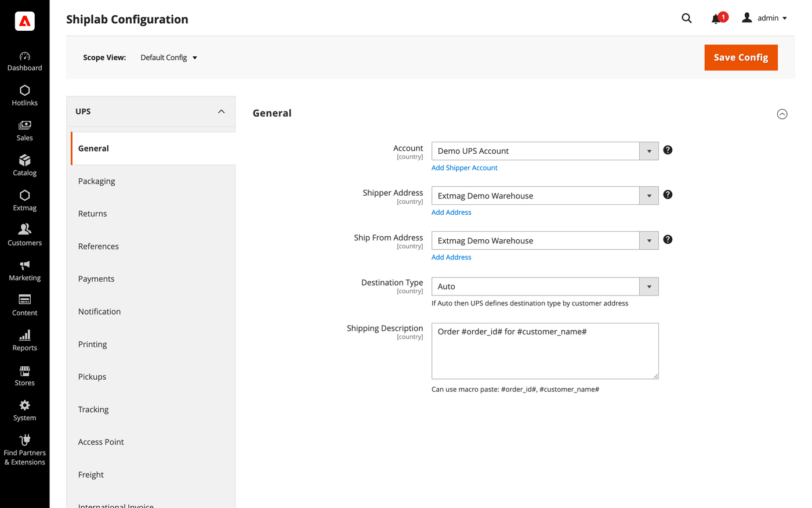Select the General tab in UPS

click(153, 149)
